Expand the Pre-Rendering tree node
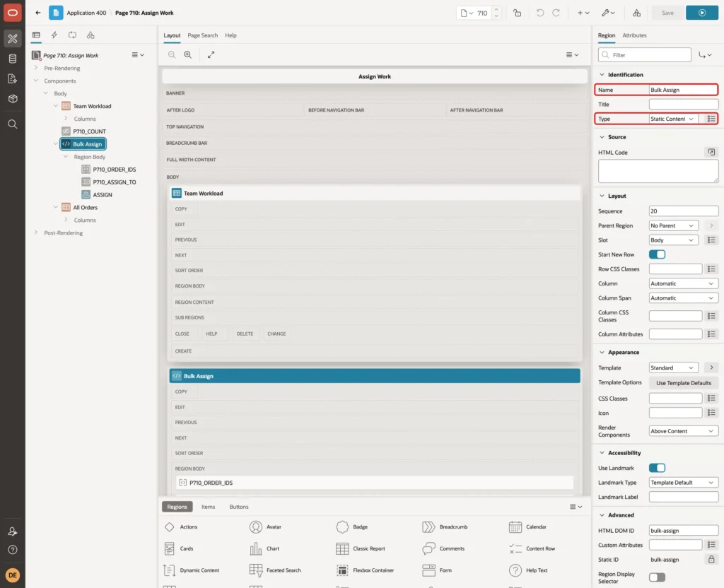This screenshot has height=588, width=724. pos(36,68)
